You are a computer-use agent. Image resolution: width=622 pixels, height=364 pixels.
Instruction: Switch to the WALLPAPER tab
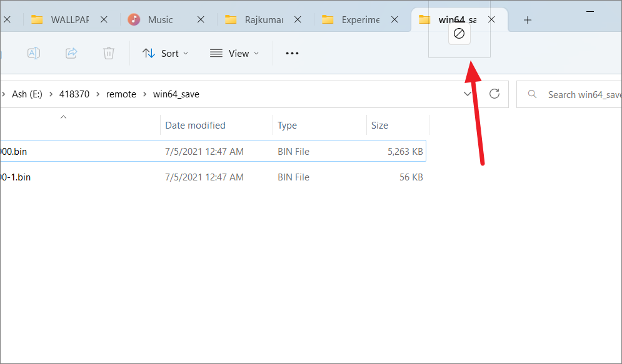pyautogui.click(x=70, y=20)
